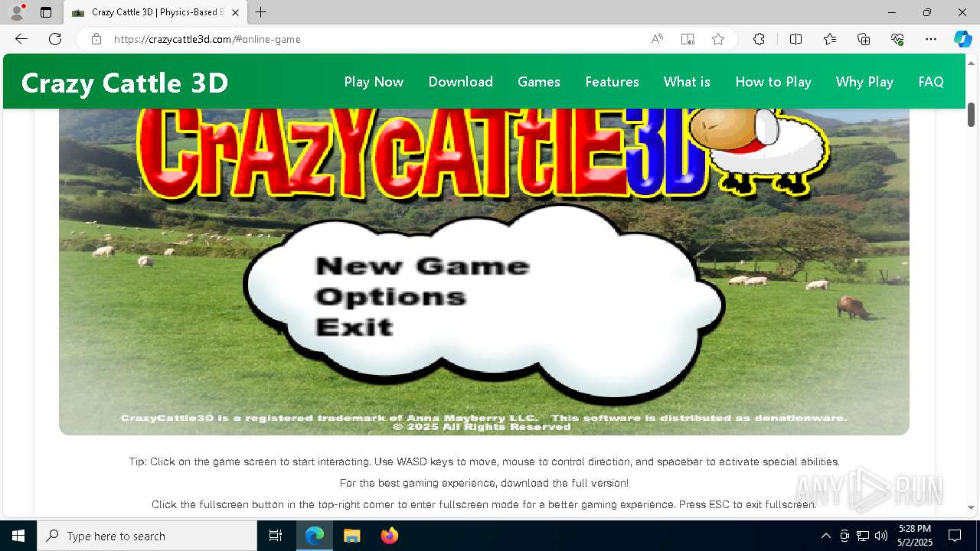Open tab actions menu icon
The height and width of the screenshot is (551, 980).
tap(46, 12)
